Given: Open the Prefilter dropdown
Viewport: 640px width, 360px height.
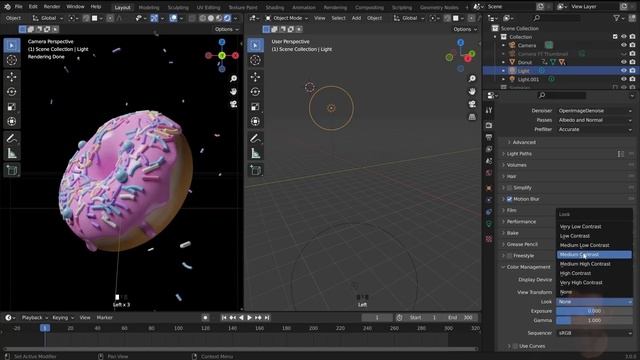Looking at the screenshot, I should (595, 129).
